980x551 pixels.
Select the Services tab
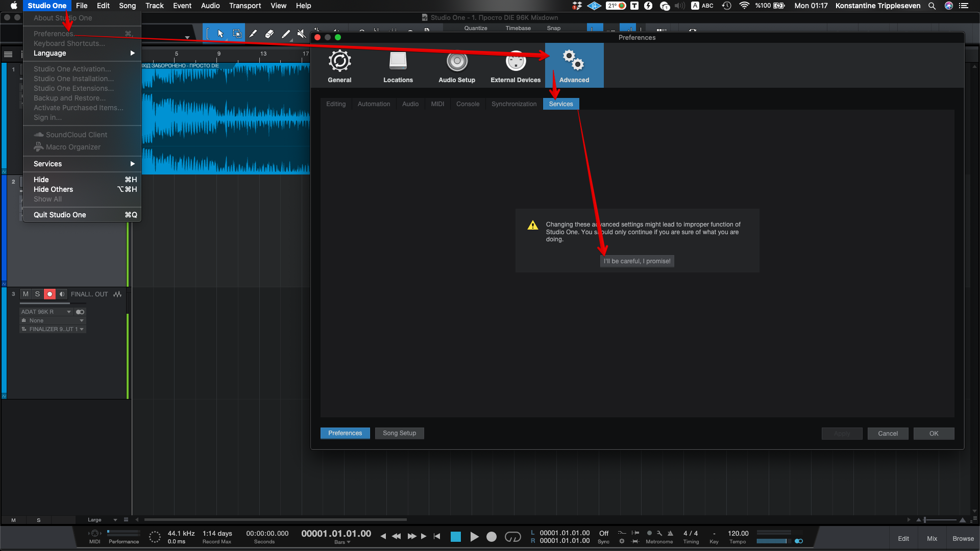pyautogui.click(x=561, y=104)
